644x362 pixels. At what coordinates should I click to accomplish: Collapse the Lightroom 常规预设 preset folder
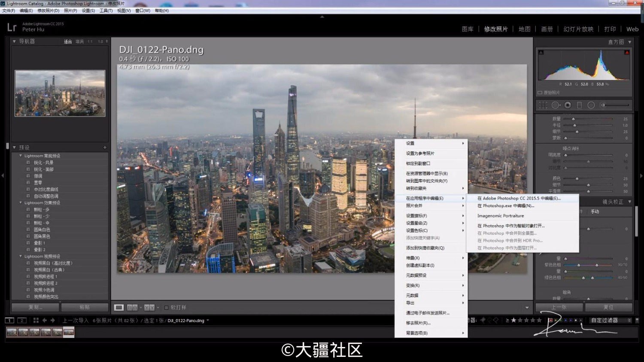20,156
